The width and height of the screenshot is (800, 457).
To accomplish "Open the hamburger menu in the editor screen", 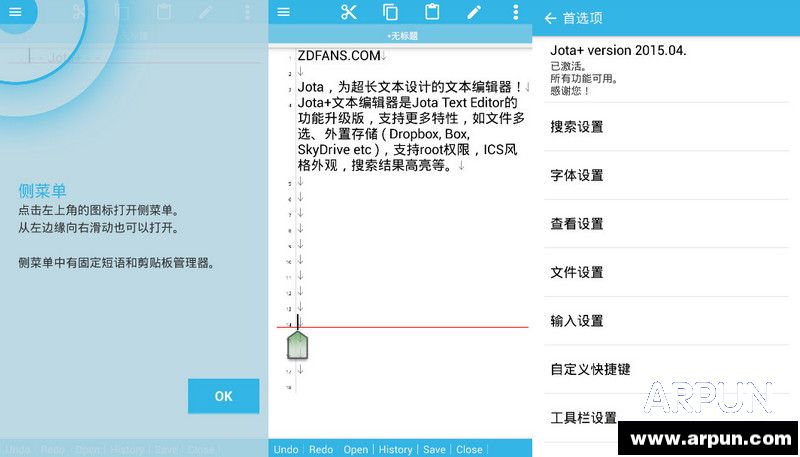I will coord(284,12).
